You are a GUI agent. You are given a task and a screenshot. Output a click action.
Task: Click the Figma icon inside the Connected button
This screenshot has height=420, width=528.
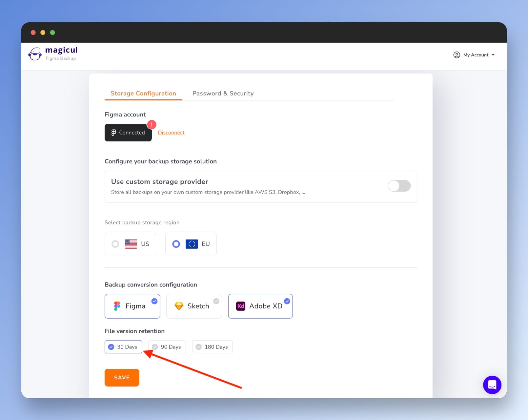(113, 133)
